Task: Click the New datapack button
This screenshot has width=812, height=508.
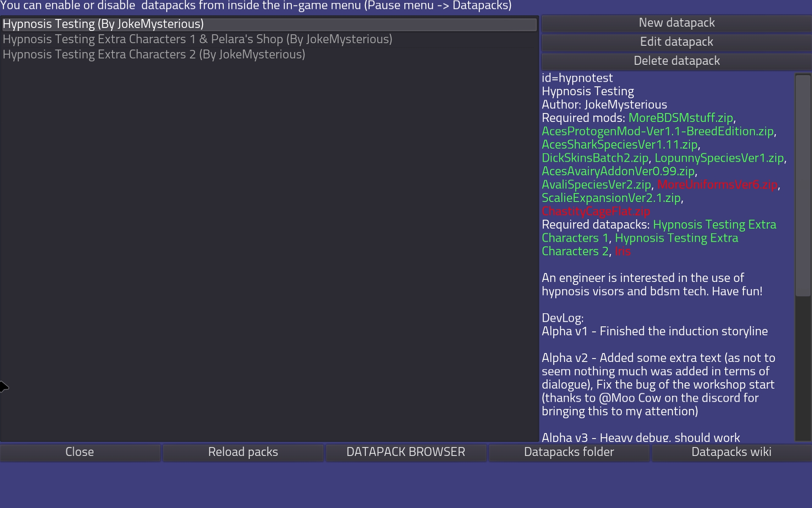Action: 676,23
